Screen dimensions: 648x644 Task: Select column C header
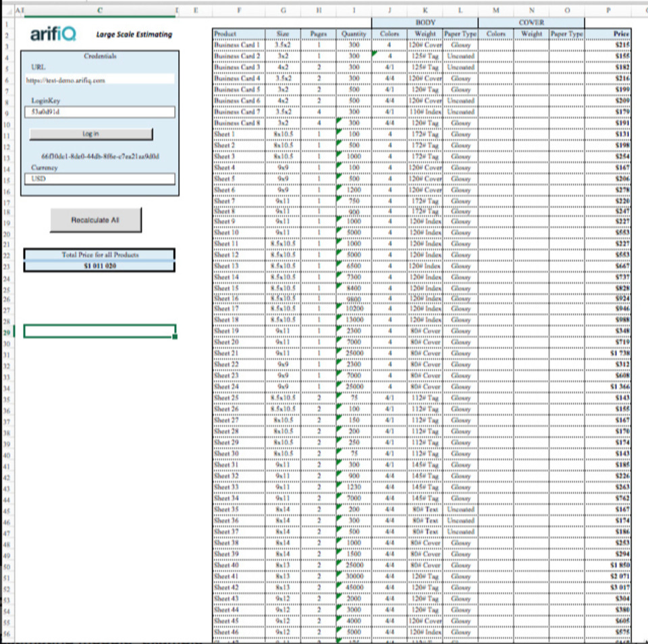click(x=99, y=10)
